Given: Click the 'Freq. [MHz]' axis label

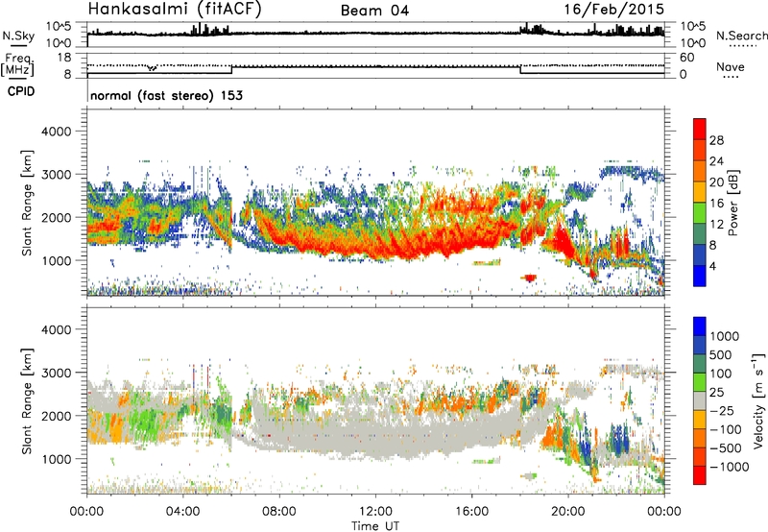Looking at the screenshot, I should click(17, 65).
